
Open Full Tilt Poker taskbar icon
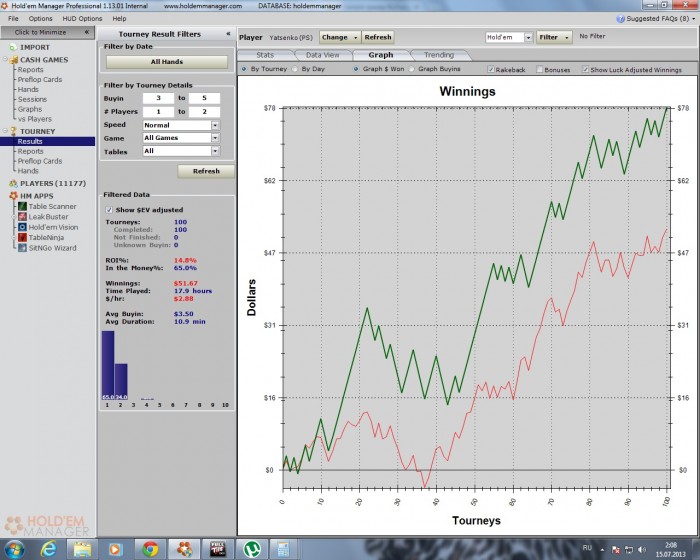pyautogui.click(x=218, y=549)
